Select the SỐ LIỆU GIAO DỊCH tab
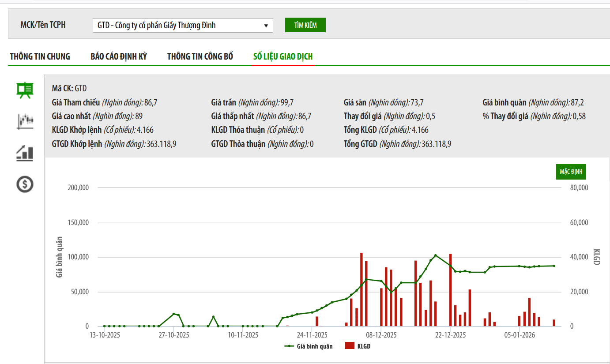The image size is (610, 364). [283, 56]
